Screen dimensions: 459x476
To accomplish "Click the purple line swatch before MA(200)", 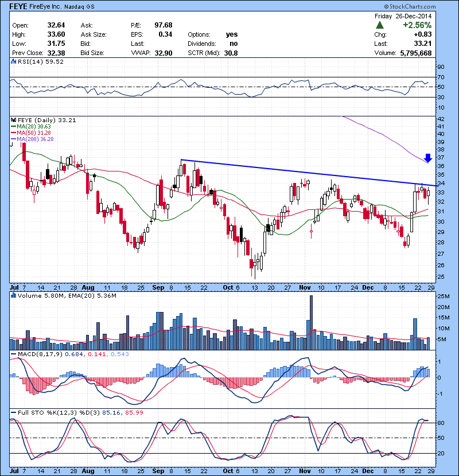I will point(13,139).
